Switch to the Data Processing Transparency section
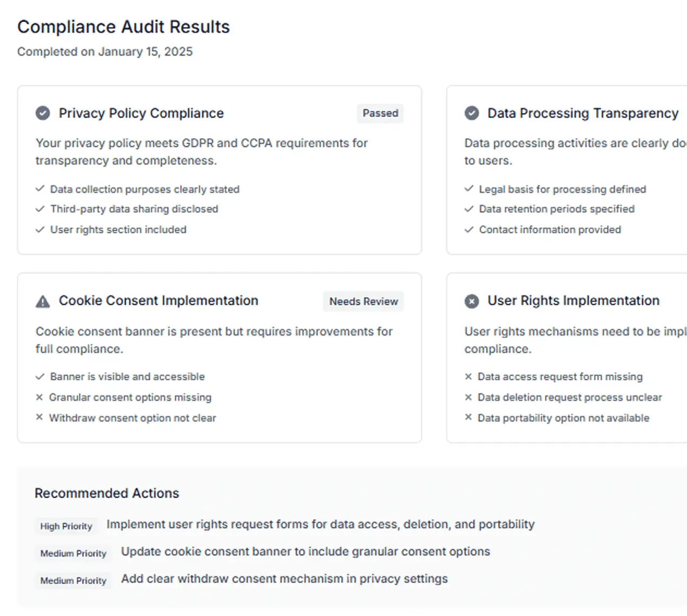 tap(583, 113)
